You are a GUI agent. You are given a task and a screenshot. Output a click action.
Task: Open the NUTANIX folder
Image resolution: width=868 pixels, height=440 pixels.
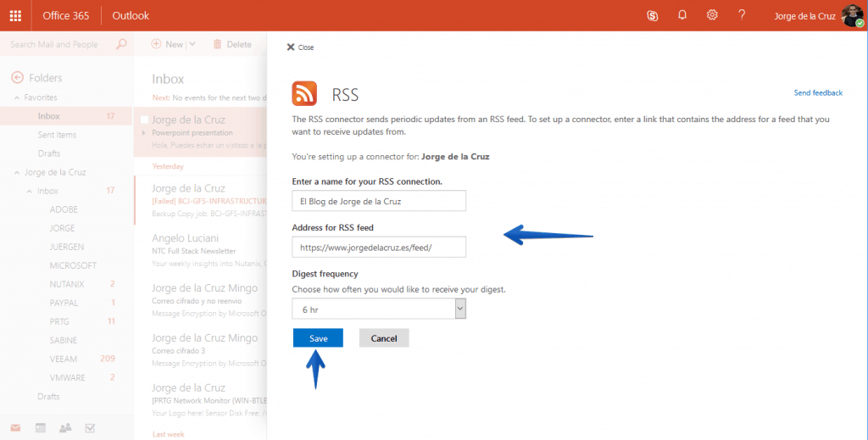pyautogui.click(x=66, y=284)
